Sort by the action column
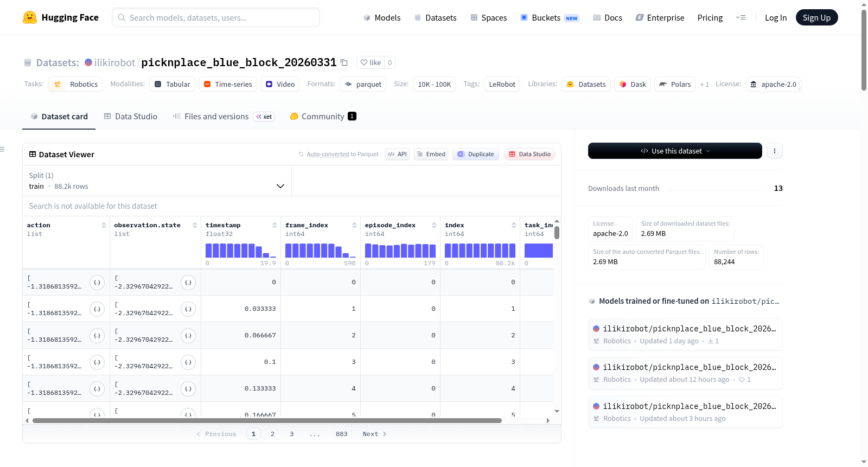Screen dimensions: 868x467 104,225
